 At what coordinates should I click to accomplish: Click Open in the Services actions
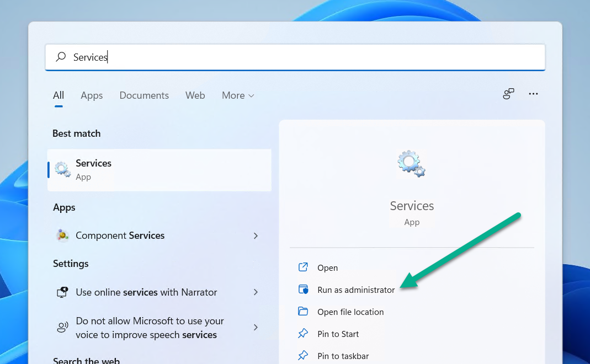coord(327,268)
